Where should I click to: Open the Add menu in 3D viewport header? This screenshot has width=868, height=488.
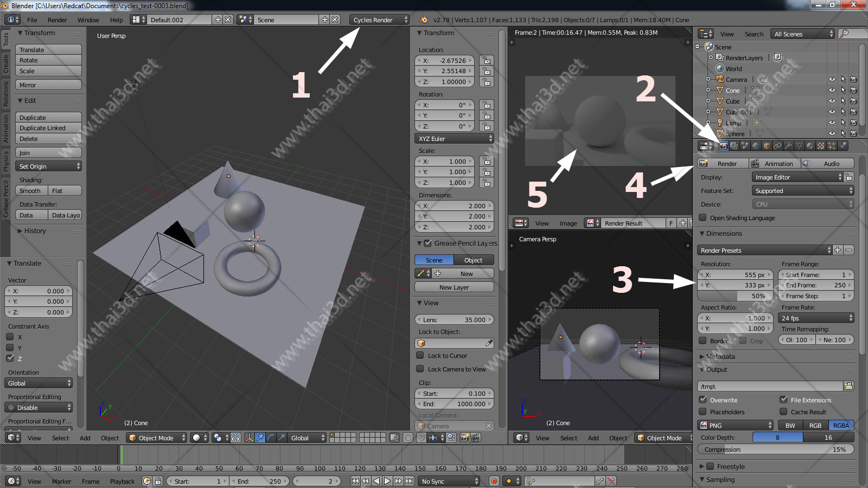pos(85,438)
